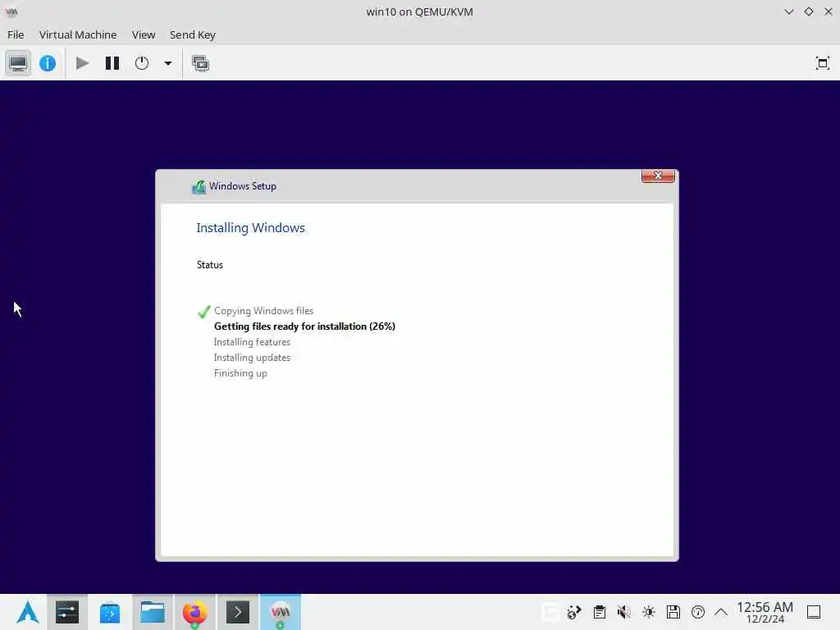Open the clock and calendar
Screen dimensions: 840x630
[x=765, y=612]
